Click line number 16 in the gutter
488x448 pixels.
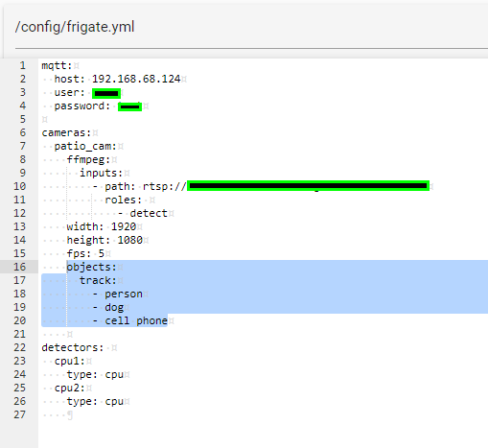click(19, 267)
